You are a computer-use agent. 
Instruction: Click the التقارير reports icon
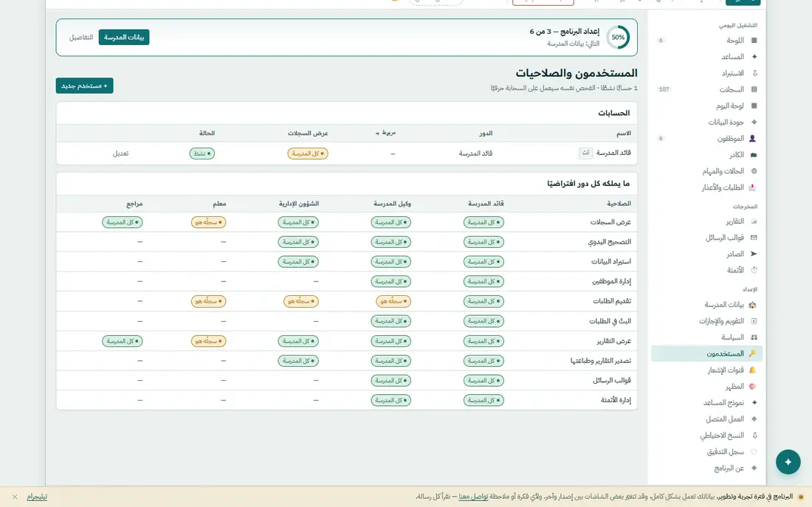(754, 221)
